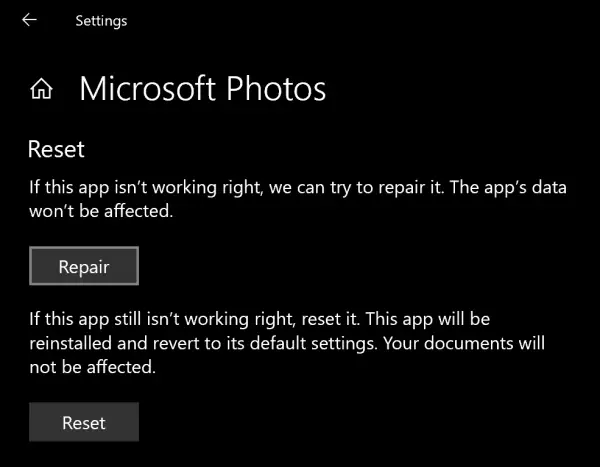Click the line beginning 'If this app still isn't working'
This screenshot has width=600, height=467.
(259, 319)
